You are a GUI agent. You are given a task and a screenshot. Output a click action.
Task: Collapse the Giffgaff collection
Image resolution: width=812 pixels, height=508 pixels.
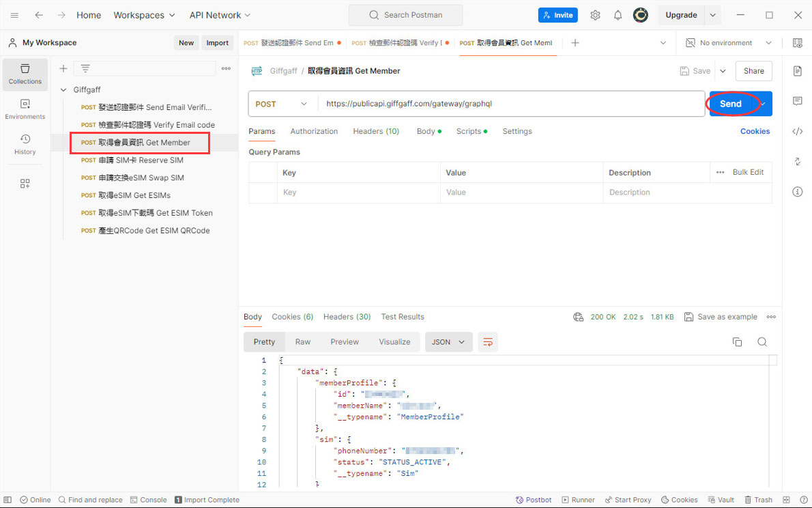(64, 89)
